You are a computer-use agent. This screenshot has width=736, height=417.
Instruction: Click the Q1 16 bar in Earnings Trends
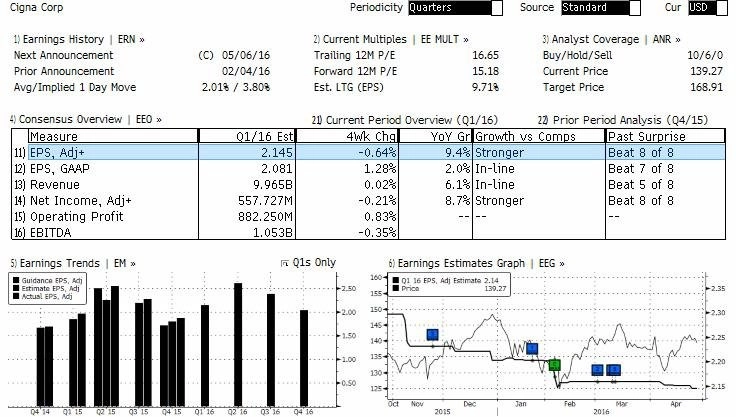click(205, 356)
